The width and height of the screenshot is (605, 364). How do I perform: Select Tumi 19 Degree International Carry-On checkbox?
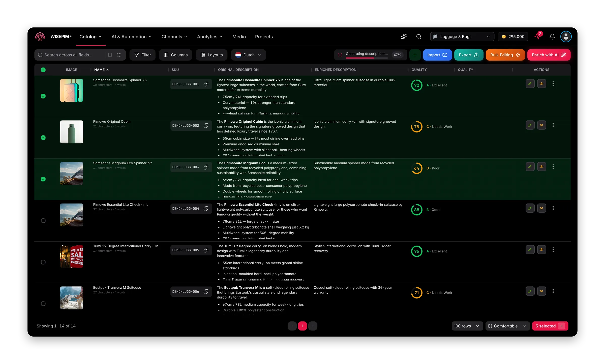pyautogui.click(x=43, y=262)
